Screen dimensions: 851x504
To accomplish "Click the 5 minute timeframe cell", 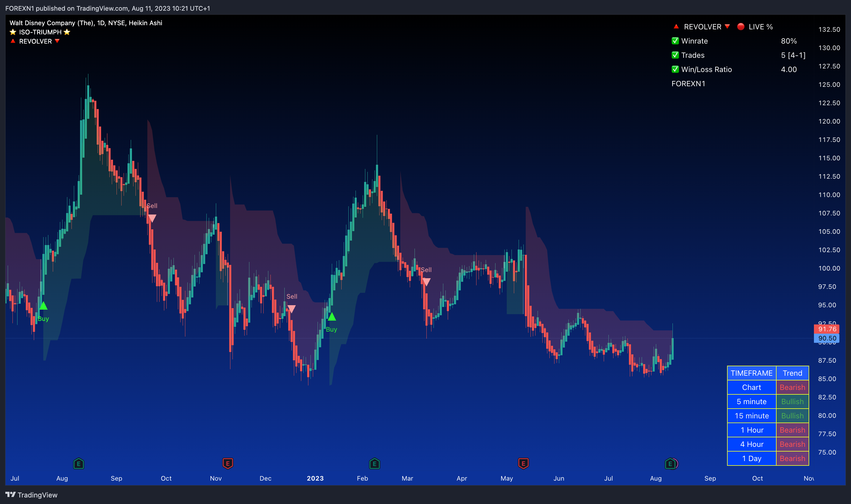I will pos(752,401).
